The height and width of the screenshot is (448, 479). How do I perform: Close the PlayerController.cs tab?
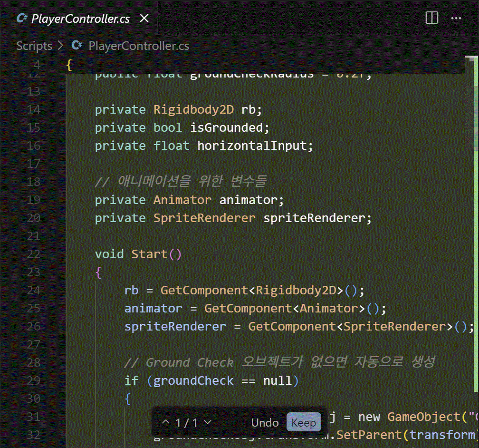point(144,19)
